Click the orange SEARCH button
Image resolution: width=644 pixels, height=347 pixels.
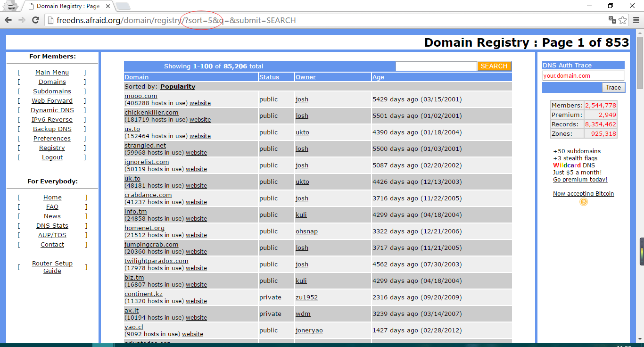494,66
